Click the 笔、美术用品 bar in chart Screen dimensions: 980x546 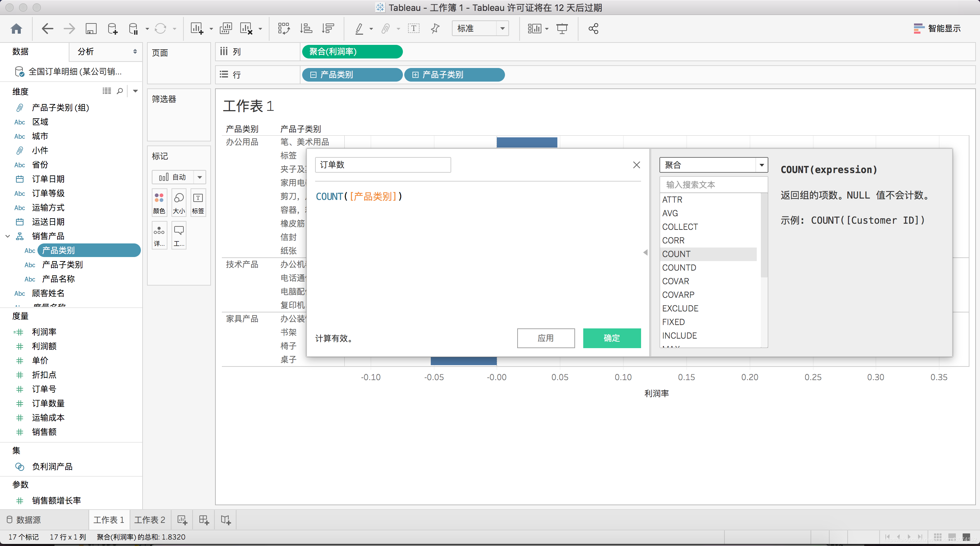(x=527, y=142)
